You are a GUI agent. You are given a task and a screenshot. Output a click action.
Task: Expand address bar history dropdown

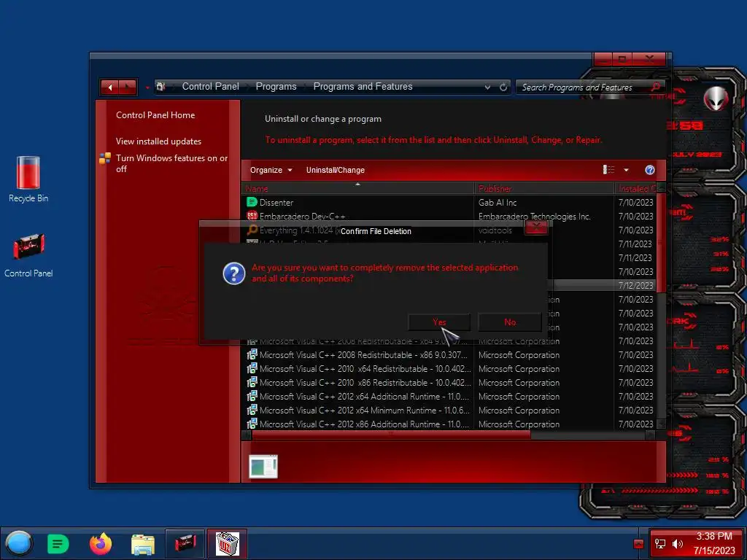[x=487, y=87]
